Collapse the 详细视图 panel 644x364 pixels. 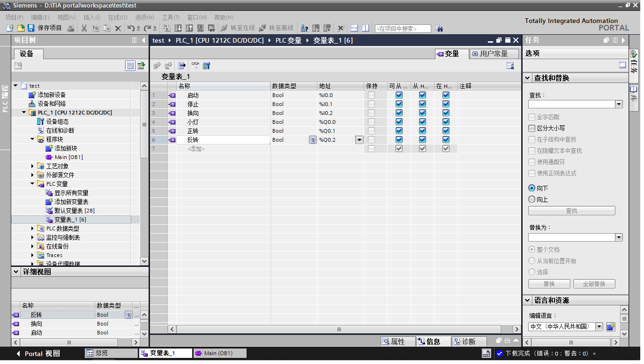(16, 272)
